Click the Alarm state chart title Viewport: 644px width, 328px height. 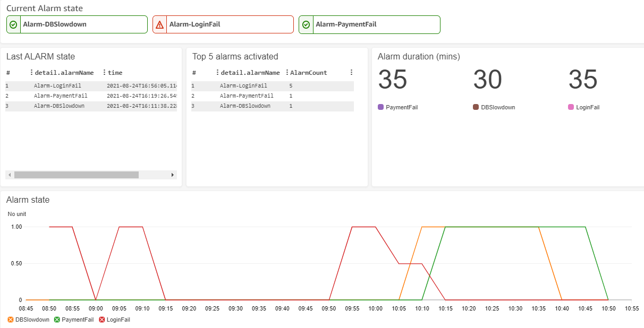pos(28,200)
